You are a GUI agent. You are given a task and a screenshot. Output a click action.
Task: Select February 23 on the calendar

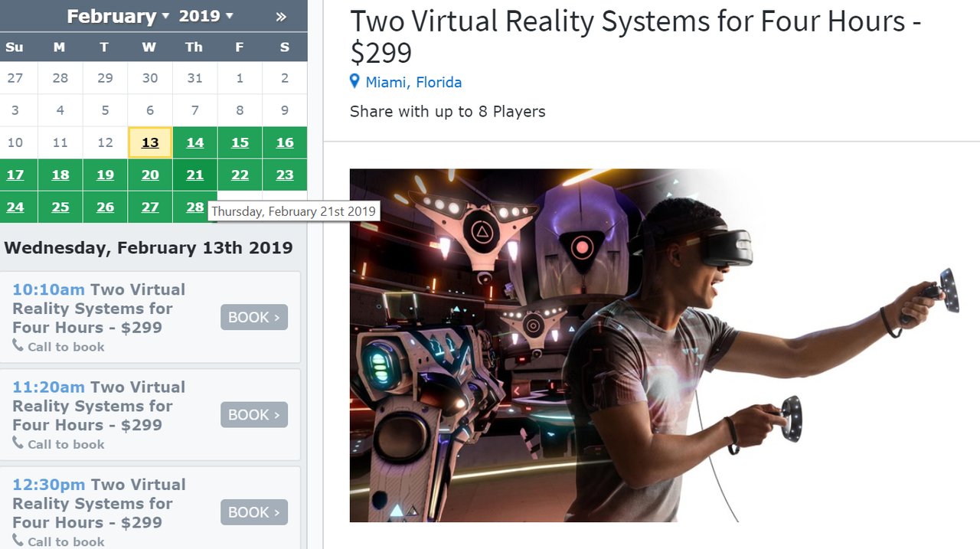click(285, 175)
